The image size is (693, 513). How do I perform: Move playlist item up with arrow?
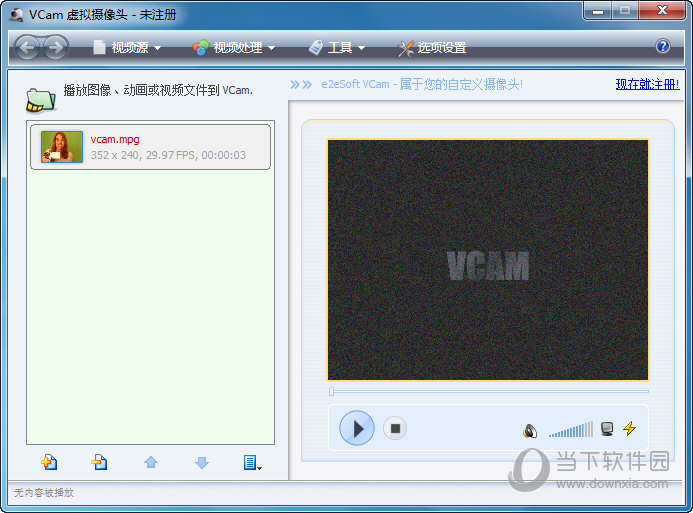[151, 462]
